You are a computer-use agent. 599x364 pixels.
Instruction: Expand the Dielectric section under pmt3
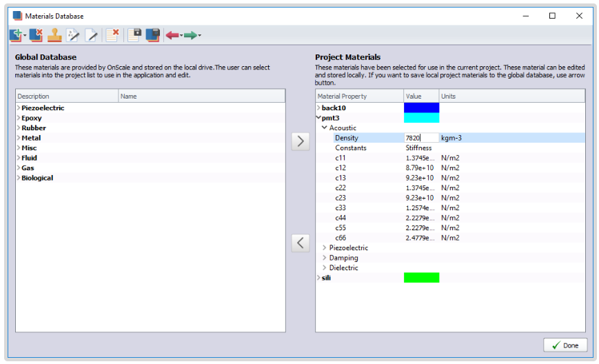tap(325, 267)
